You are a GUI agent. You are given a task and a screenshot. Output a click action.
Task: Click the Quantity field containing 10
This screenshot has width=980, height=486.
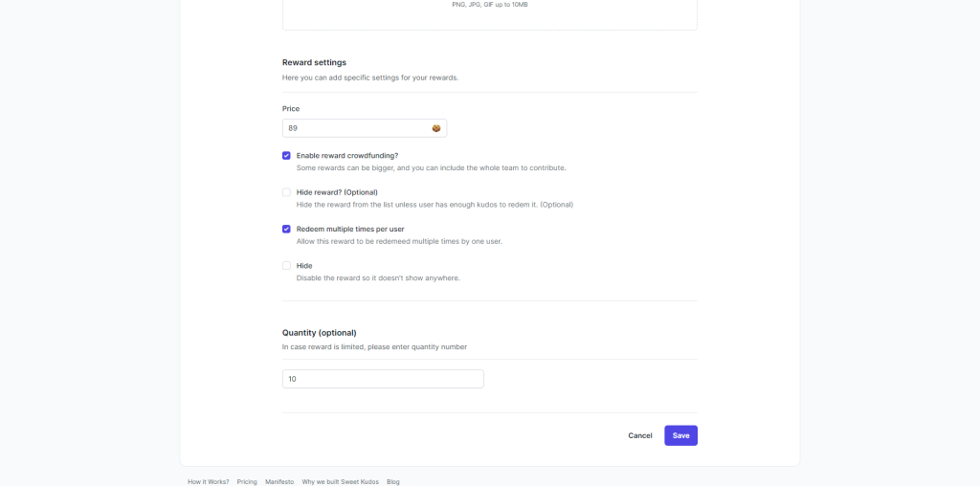pos(383,379)
